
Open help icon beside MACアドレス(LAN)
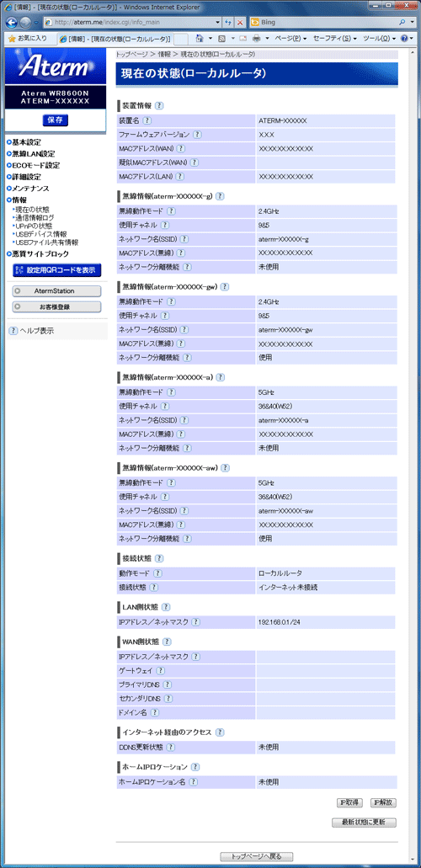180,177
